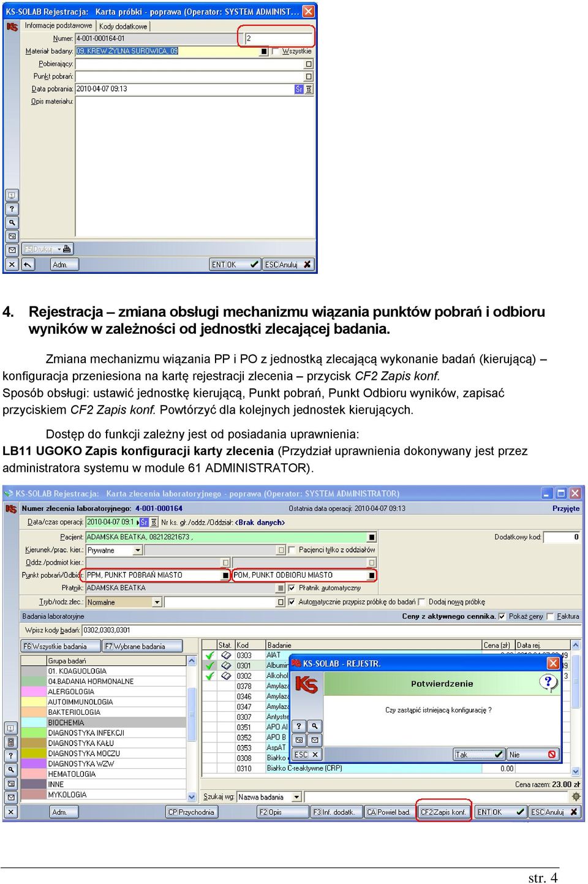Open the Pobierający selection box
588x884 pixels.
pyautogui.click(x=309, y=64)
